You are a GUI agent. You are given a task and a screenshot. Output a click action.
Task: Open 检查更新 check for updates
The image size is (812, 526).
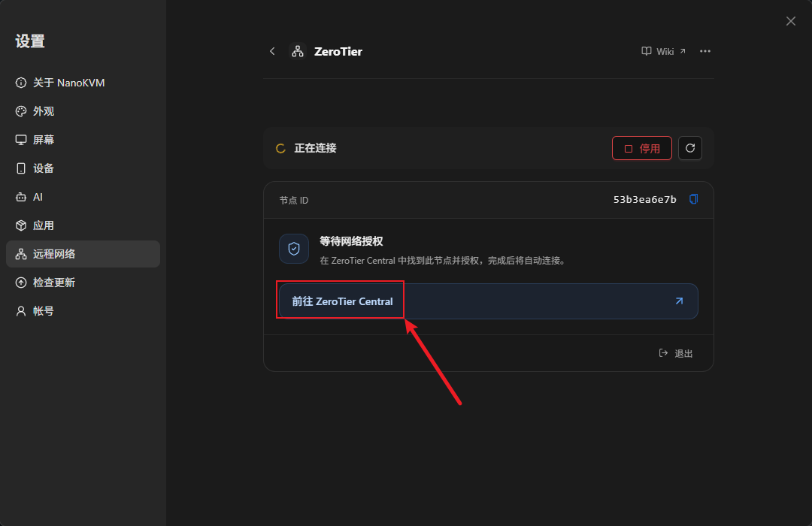click(x=83, y=282)
